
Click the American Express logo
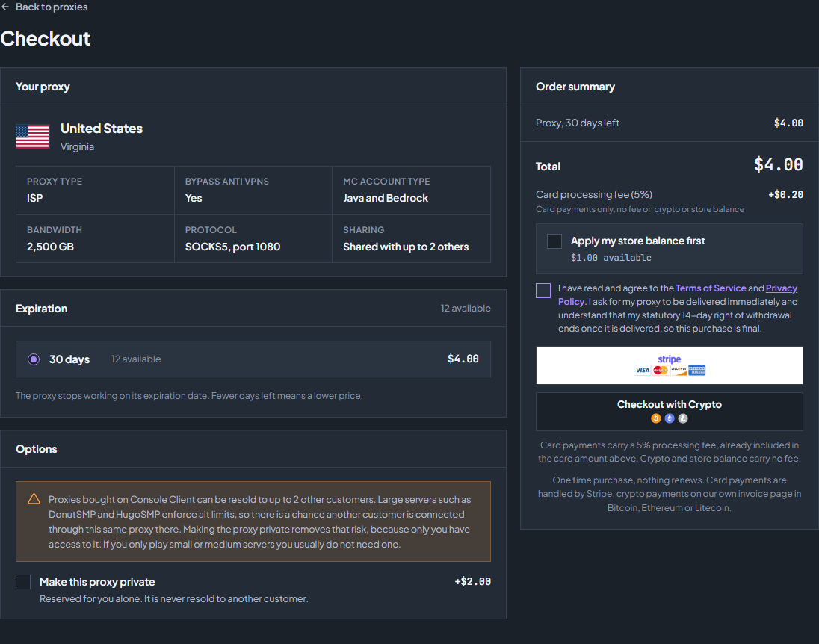(696, 371)
